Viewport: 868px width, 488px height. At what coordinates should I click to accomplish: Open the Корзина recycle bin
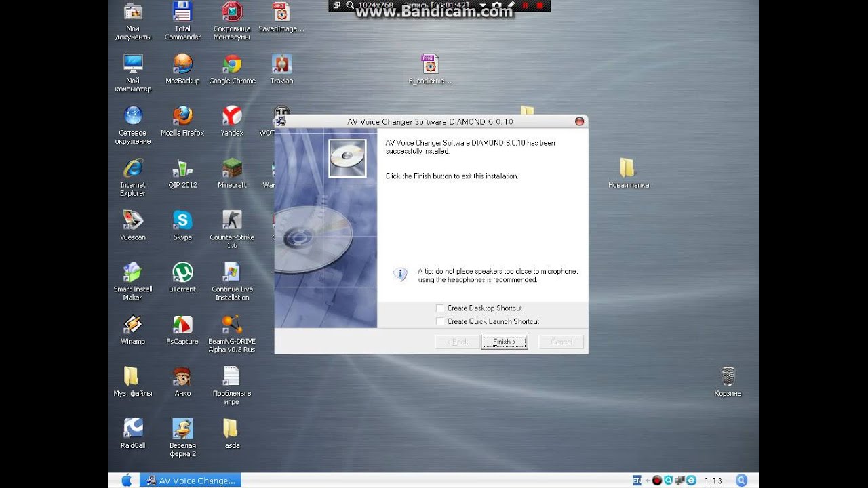pos(728,382)
